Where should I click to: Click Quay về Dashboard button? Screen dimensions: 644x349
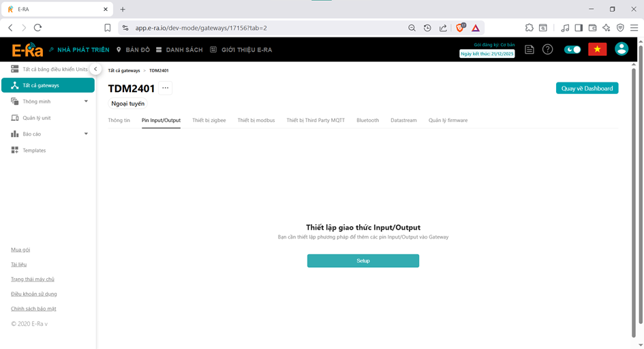coord(587,88)
